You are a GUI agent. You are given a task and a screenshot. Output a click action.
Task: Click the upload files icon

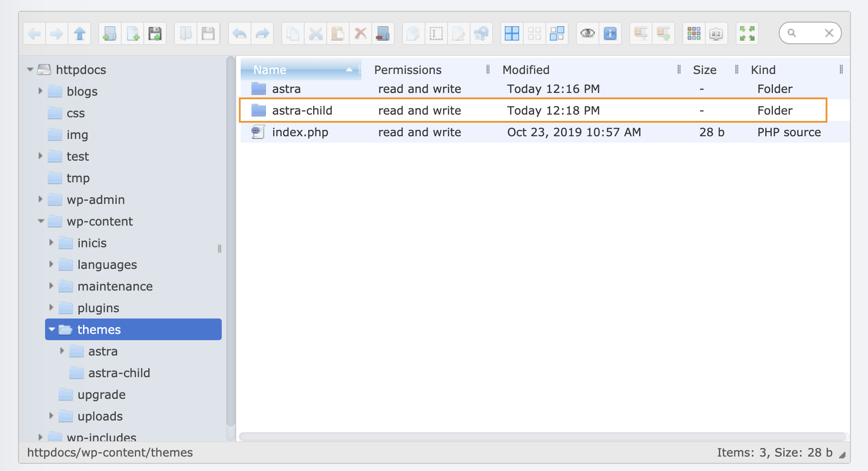point(155,33)
